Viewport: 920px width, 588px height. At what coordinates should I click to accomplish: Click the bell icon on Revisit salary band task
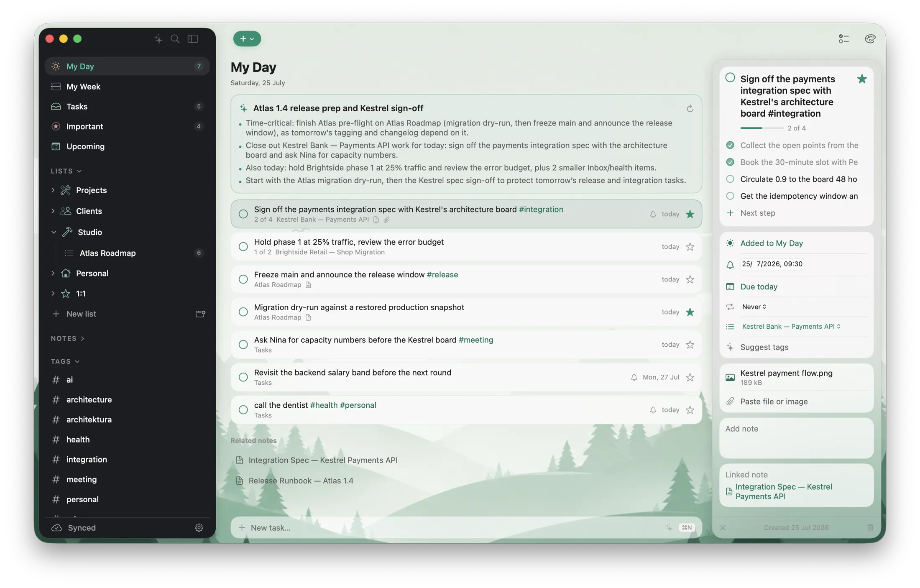coord(634,377)
